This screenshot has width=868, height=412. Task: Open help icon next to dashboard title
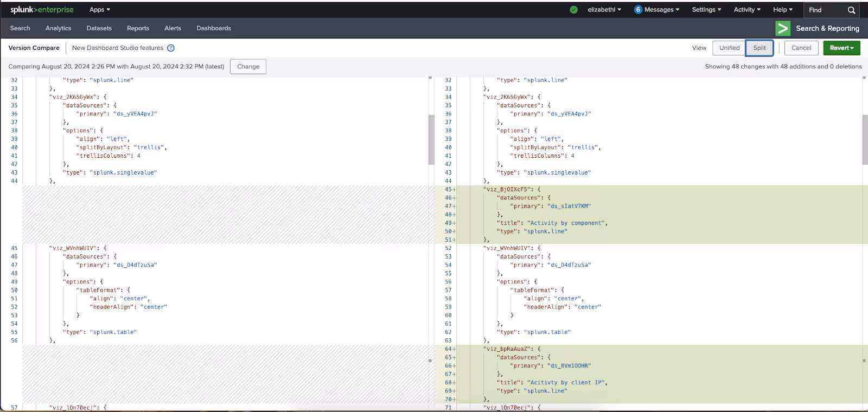pyautogui.click(x=171, y=48)
